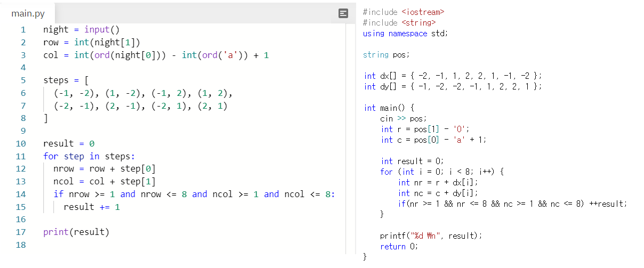Click line number 14 in the gutter
The width and height of the screenshot is (644, 268).
pyautogui.click(x=21, y=194)
